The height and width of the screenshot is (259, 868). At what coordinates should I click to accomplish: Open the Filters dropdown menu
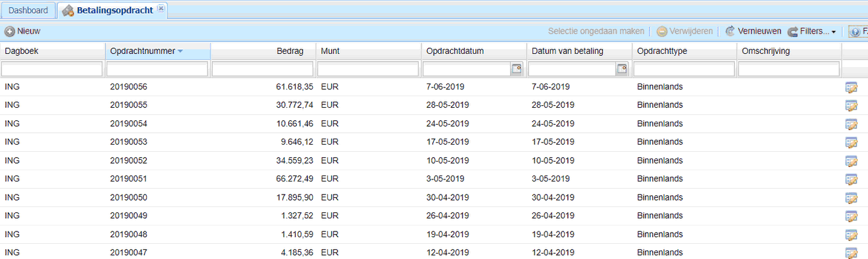811,31
